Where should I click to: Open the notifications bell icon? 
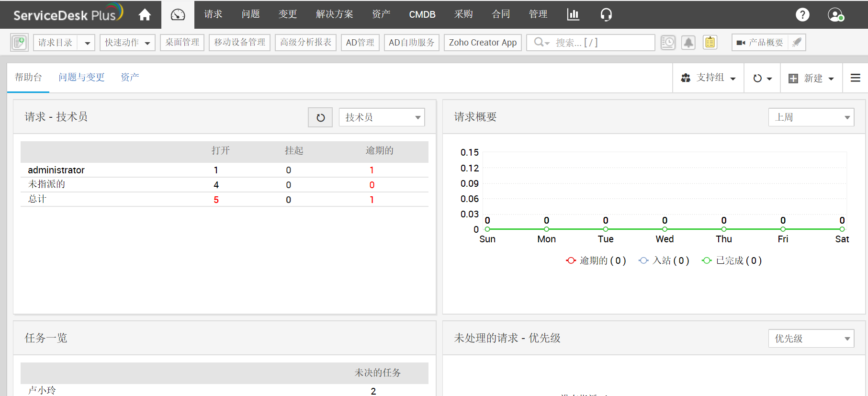pos(688,43)
